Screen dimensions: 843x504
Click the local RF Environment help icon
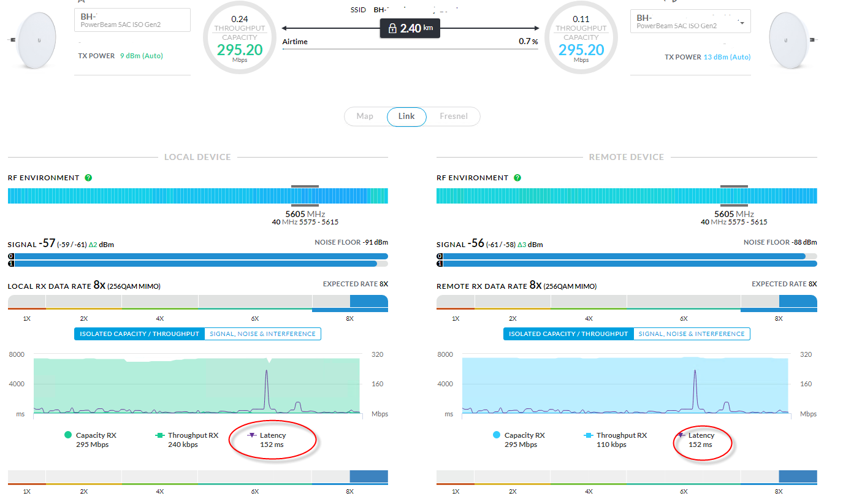(88, 178)
